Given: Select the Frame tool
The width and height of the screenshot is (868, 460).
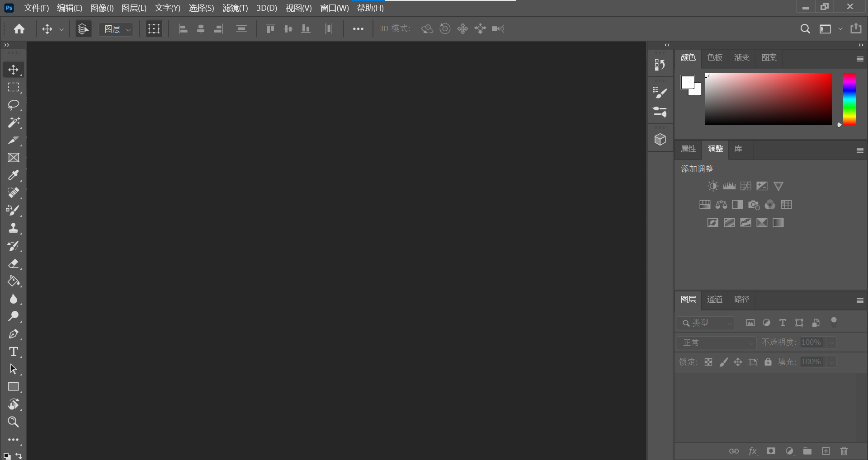Looking at the screenshot, I should coord(14,158).
